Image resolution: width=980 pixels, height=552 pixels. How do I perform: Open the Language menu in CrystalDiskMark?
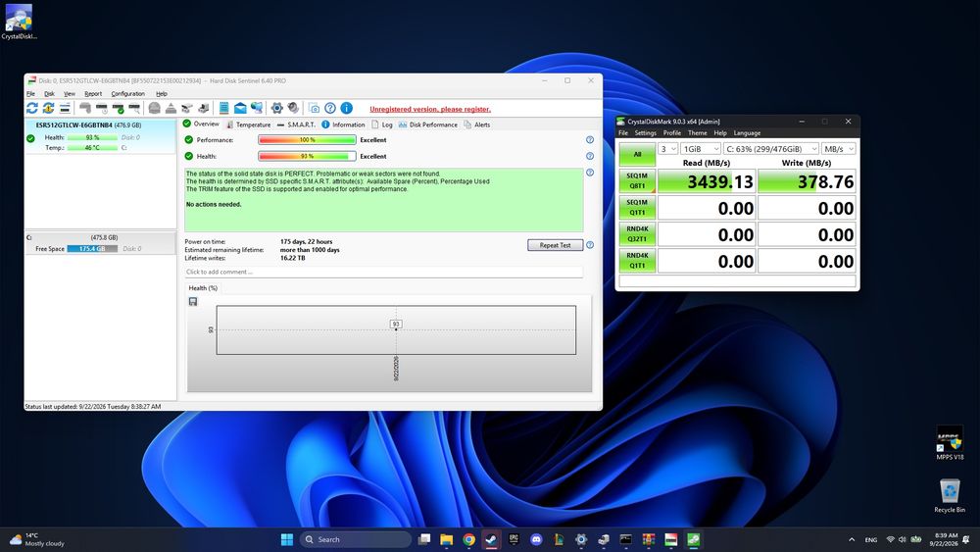(x=747, y=133)
